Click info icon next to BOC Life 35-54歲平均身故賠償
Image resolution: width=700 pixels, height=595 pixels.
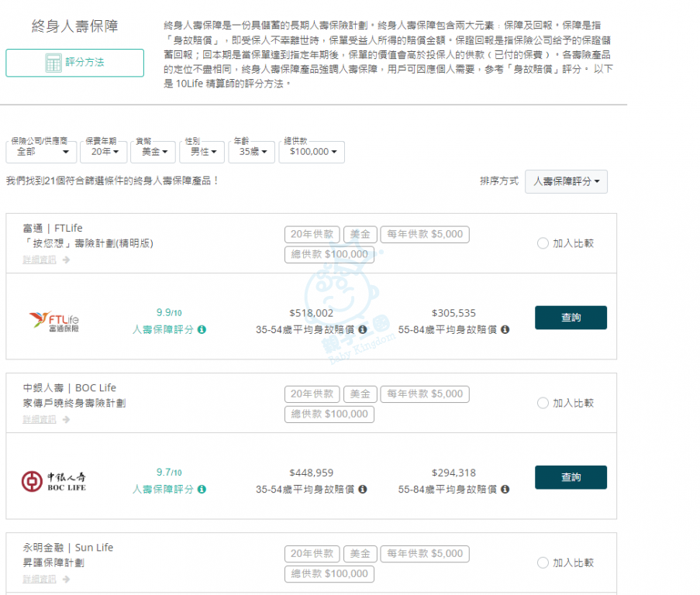click(x=363, y=490)
